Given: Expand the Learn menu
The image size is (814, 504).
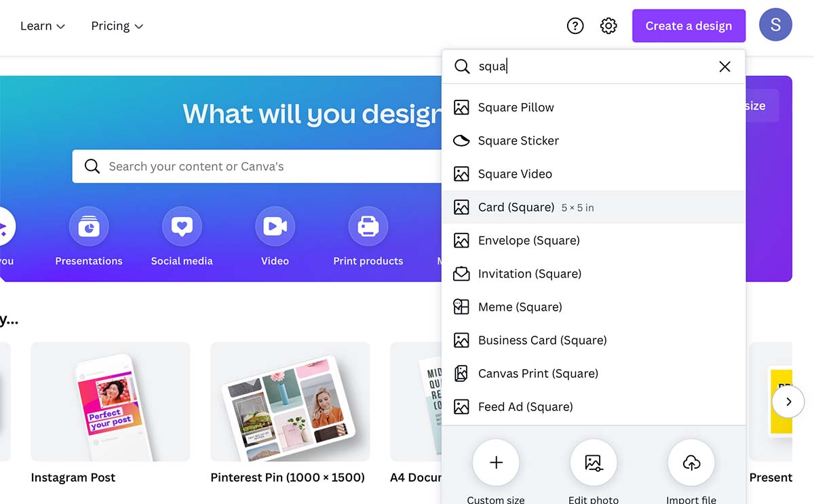Looking at the screenshot, I should coord(43,26).
